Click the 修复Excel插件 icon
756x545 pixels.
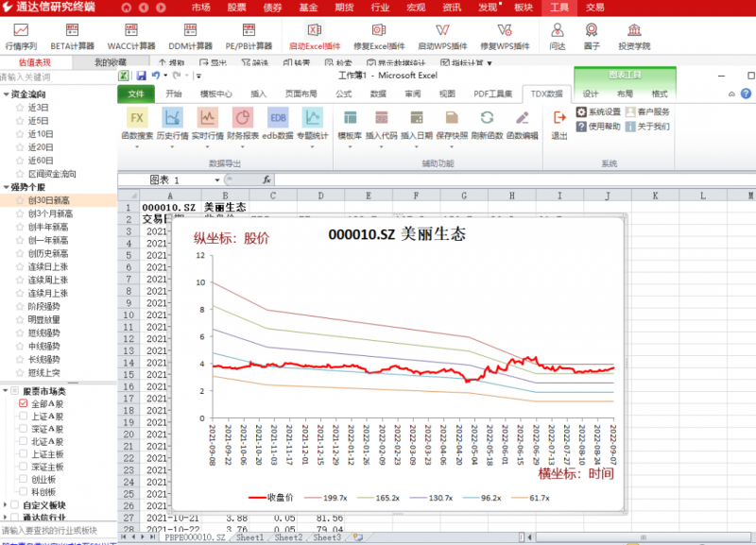(x=379, y=30)
